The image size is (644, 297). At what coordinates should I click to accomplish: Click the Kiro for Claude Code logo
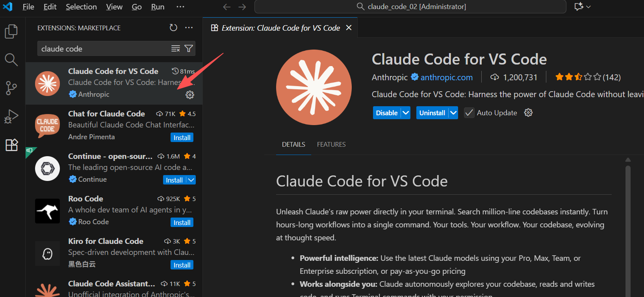click(48, 253)
